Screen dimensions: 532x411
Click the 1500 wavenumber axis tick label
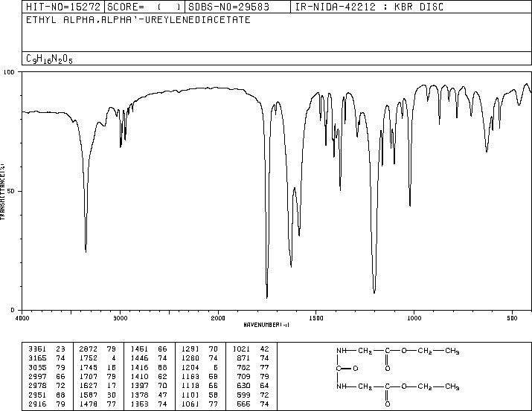pyautogui.click(x=315, y=317)
